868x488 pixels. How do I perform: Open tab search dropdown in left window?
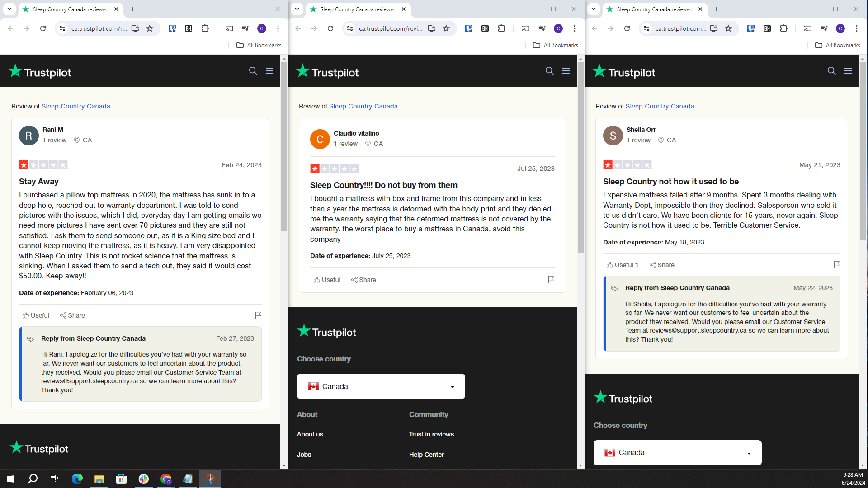coord(9,9)
